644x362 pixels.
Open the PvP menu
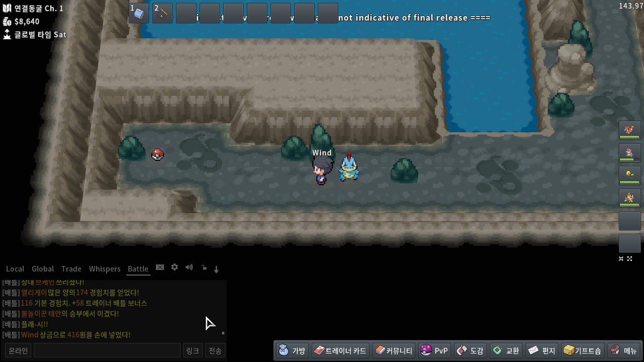(x=434, y=350)
